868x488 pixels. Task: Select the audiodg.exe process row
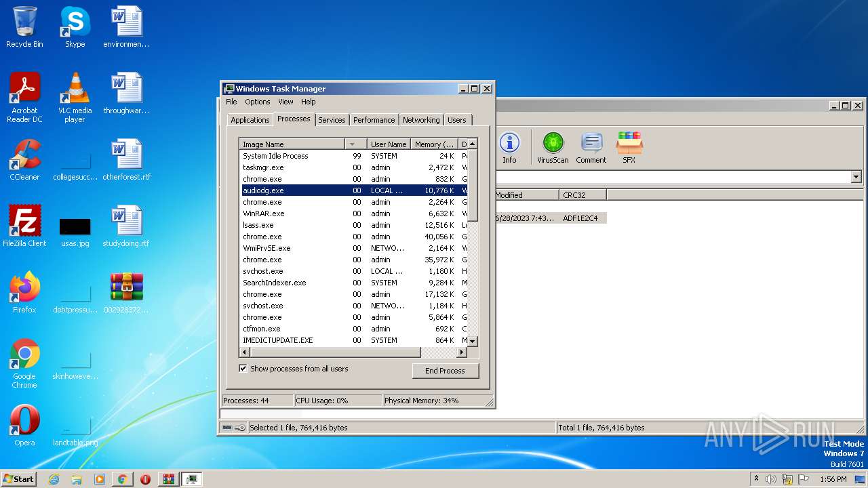(x=353, y=190)
